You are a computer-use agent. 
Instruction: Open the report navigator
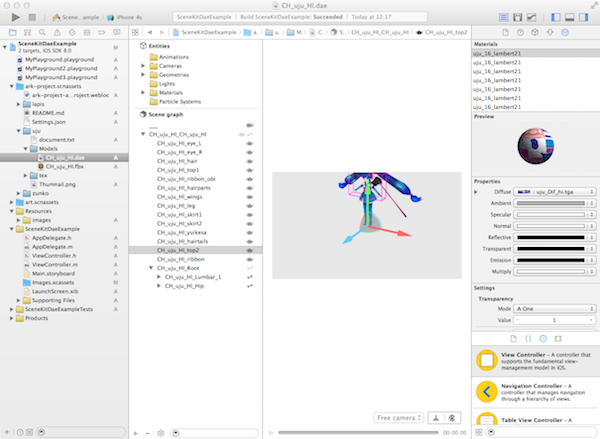tap(117, 33)
